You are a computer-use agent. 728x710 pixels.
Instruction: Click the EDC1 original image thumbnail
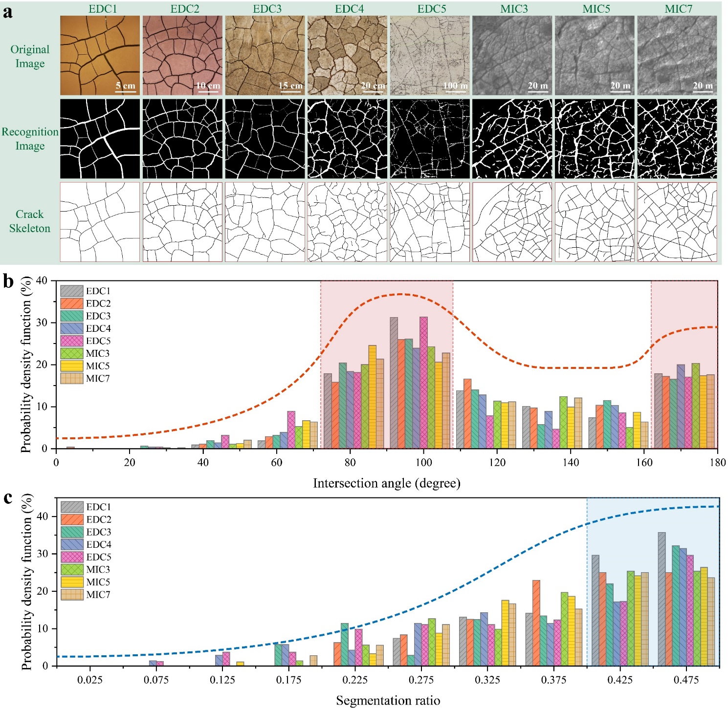100,55
